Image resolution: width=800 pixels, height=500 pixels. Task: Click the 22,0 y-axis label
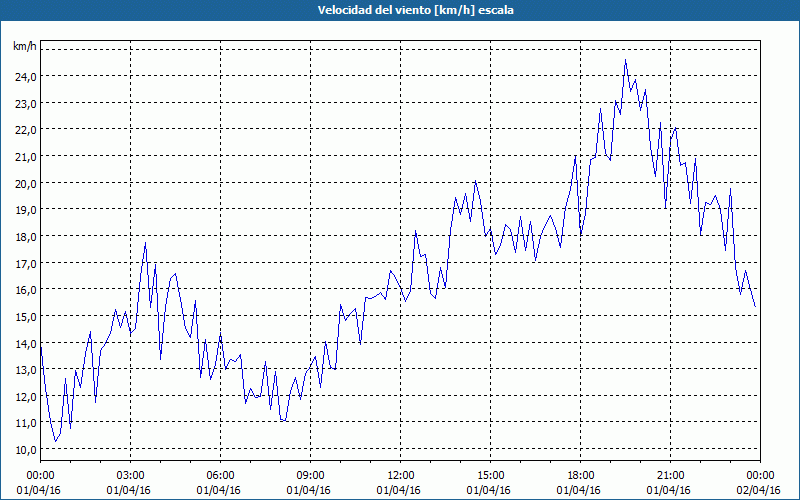coord(26,130)
